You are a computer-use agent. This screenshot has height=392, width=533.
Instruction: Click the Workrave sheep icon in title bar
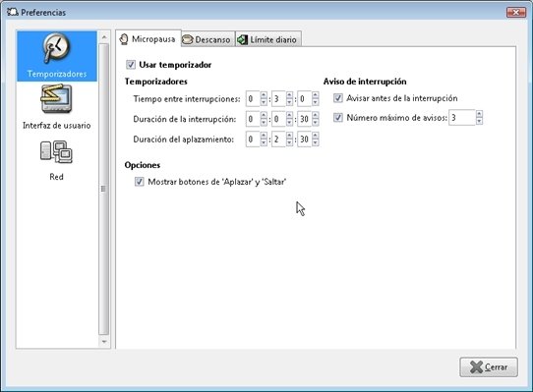tap(13, 12)
